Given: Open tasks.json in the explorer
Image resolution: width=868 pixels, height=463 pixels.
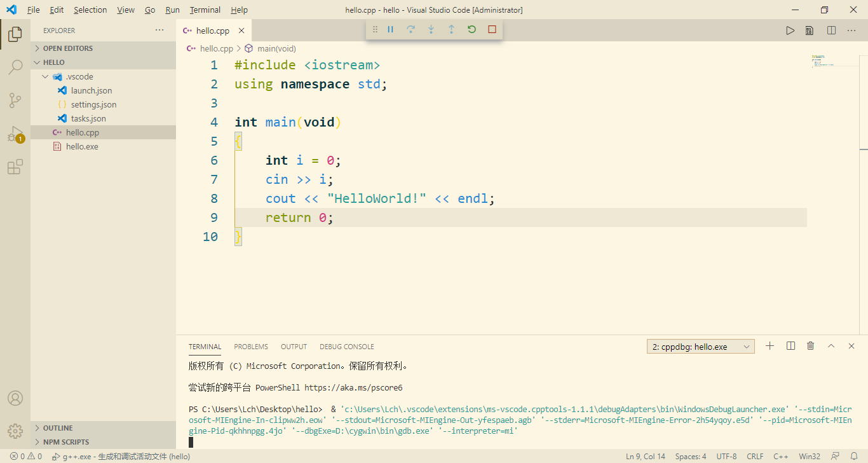Looking at the screenshot, I should pos(103,118).
